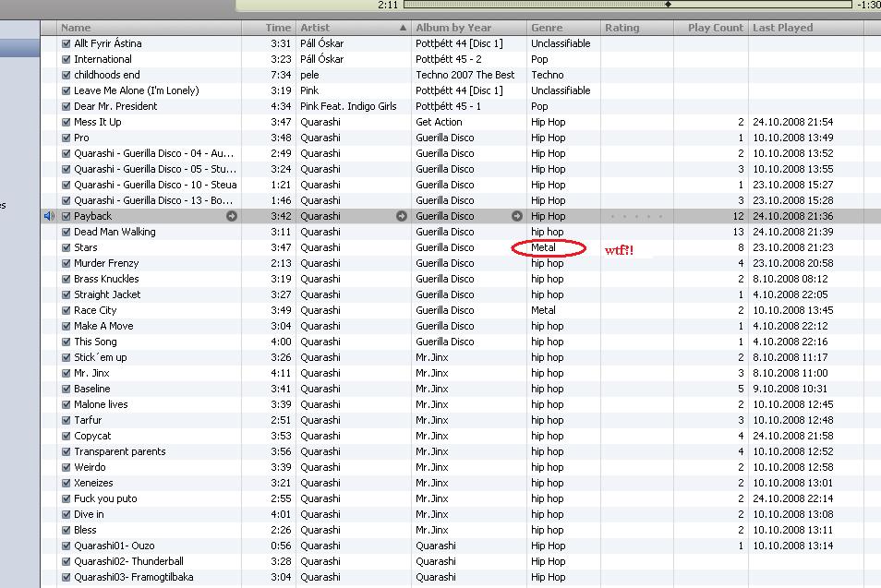Uncheck the Copycat track checkbox
The width and height of the screenshot is (881, 588).
[66, 436]
